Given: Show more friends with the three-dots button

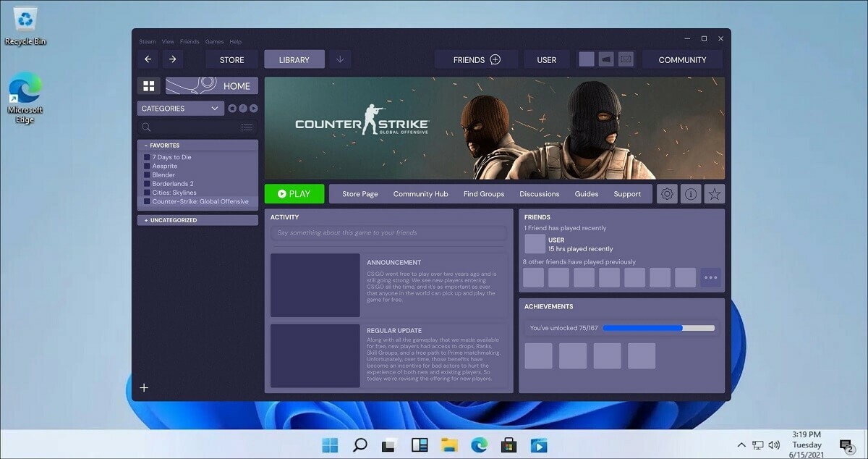Looking at the screenshot, I should point(710,277).
